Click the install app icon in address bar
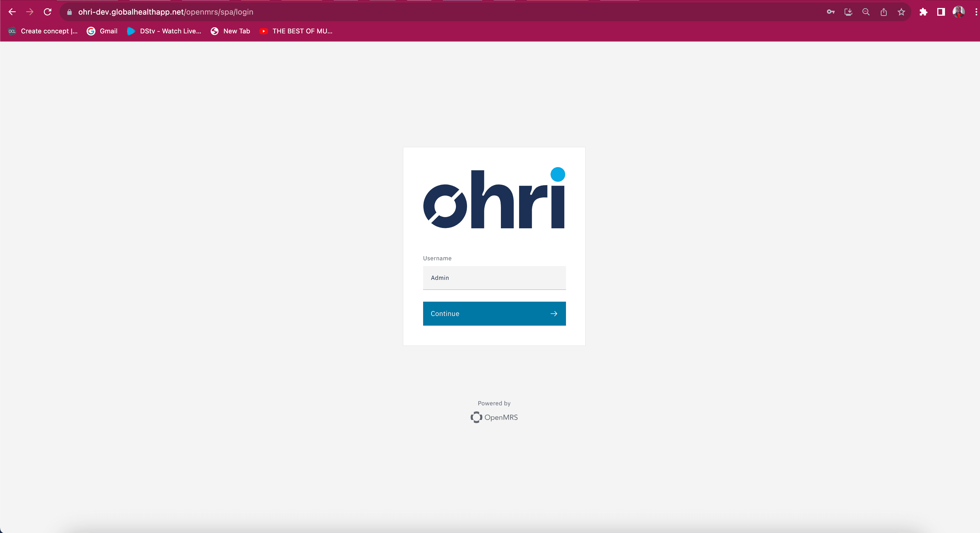Screen dimensions: 980x533 point(848,12)
